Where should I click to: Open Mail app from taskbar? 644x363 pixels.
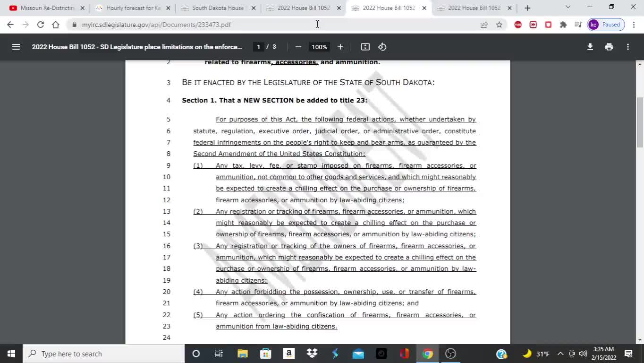(358, 354)
